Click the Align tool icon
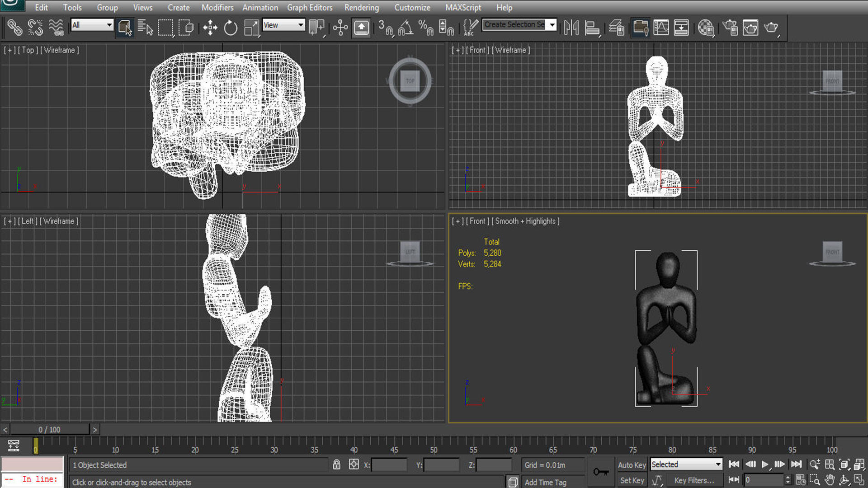868x488 pixels. tap(592, 28)
